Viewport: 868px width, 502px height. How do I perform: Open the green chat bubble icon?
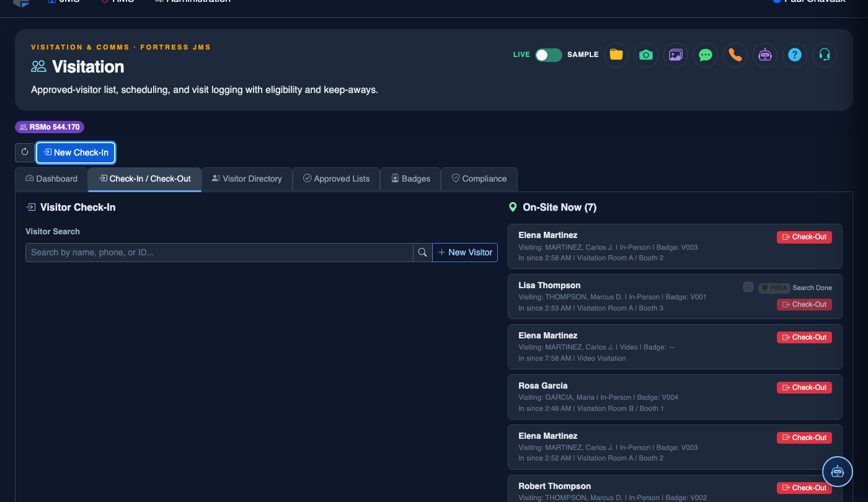(705, 55)
